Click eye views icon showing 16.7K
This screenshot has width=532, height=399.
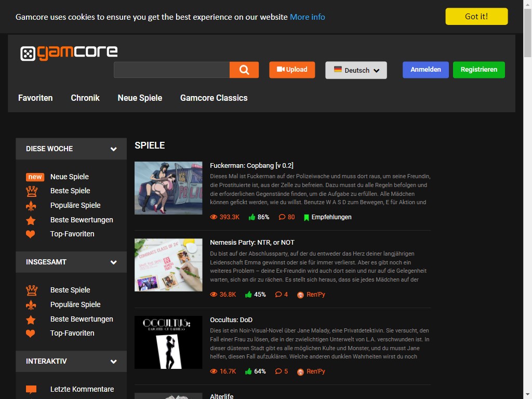coord(214,371)
